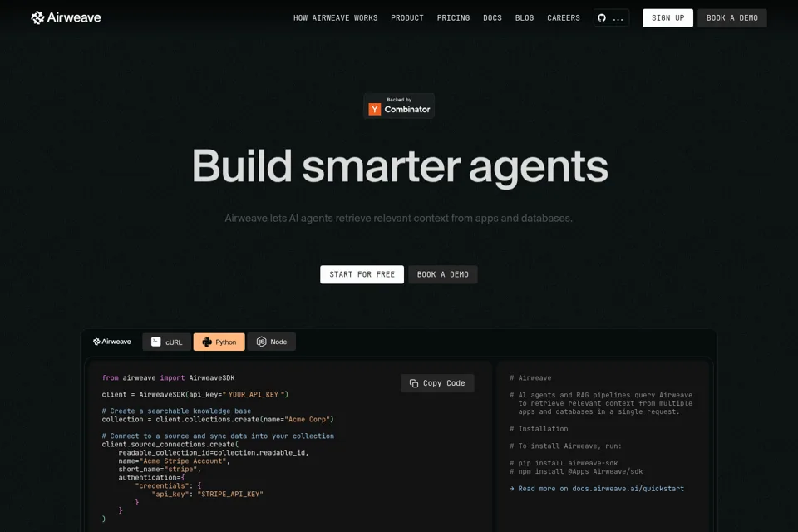Click the short_name="stripe" line

click(160, 470)
